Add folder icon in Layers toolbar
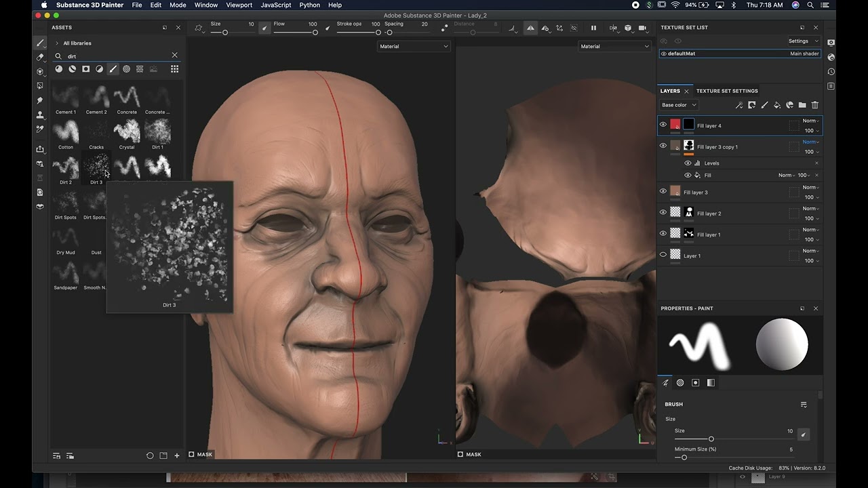 [802, 105]
